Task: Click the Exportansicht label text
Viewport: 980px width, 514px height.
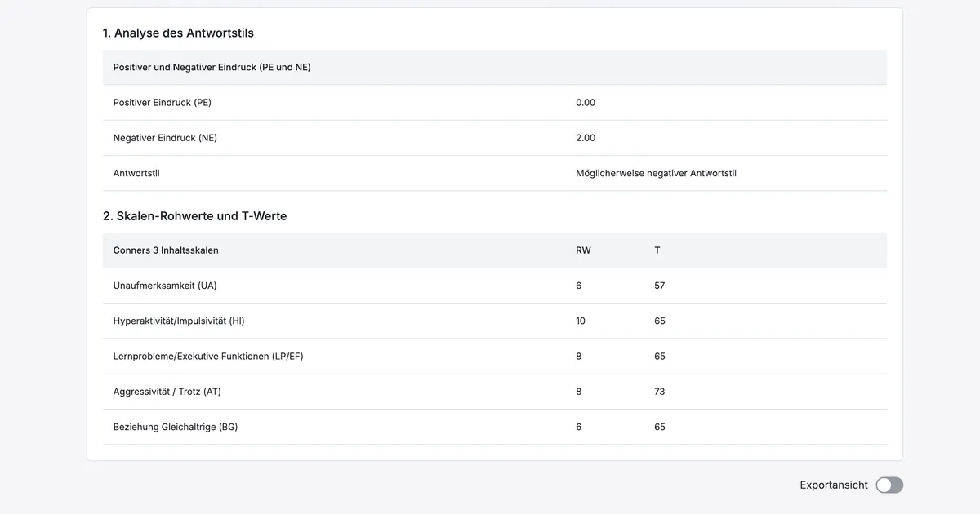Action: click(x=833, y=485)
